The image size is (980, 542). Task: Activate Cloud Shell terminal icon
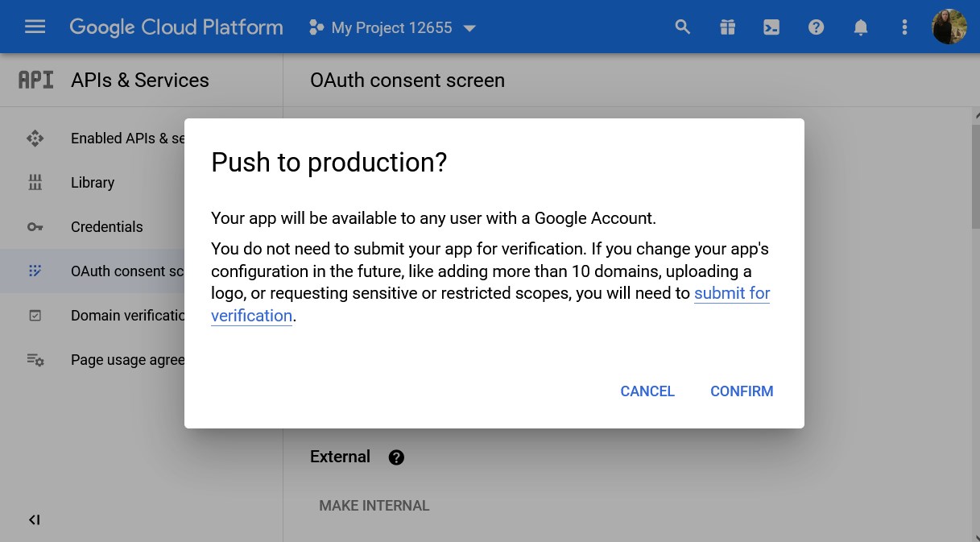771,27
